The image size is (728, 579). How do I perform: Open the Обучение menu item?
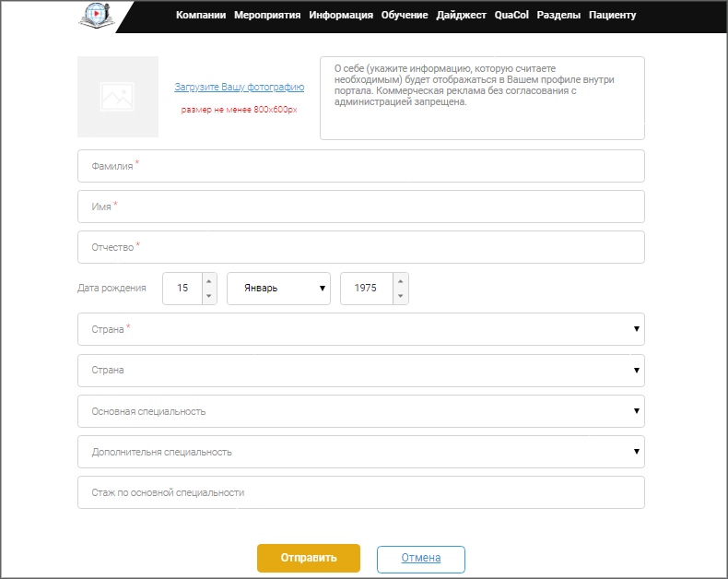pyautogui.click(x=405, y=16)
